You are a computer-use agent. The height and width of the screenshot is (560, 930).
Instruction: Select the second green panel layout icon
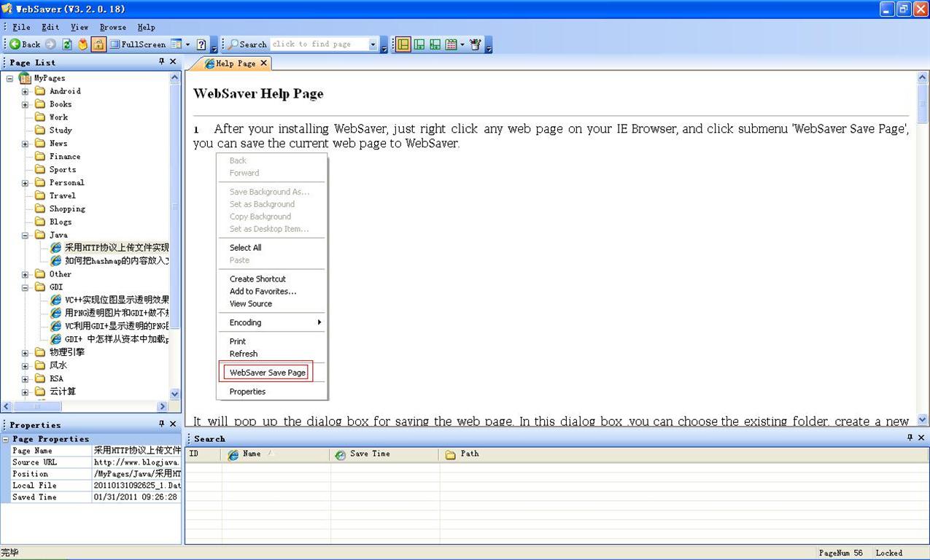[419, 44]
